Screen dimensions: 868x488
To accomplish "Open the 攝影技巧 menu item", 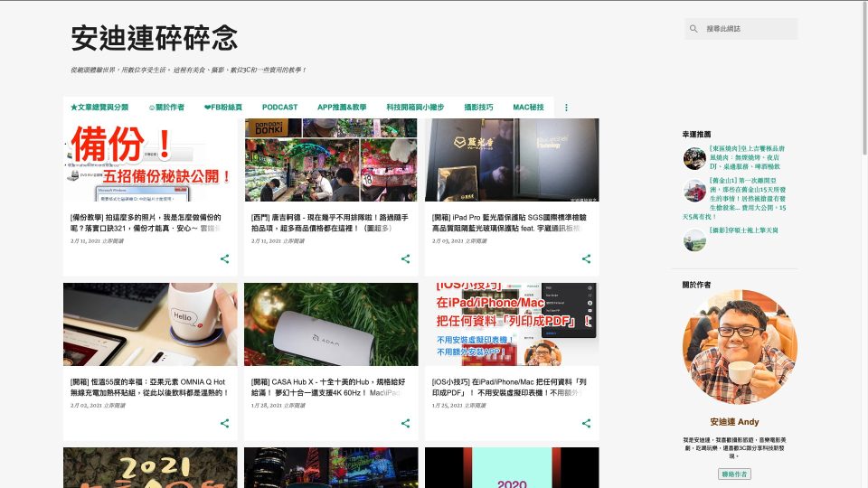I will [478, 108].
